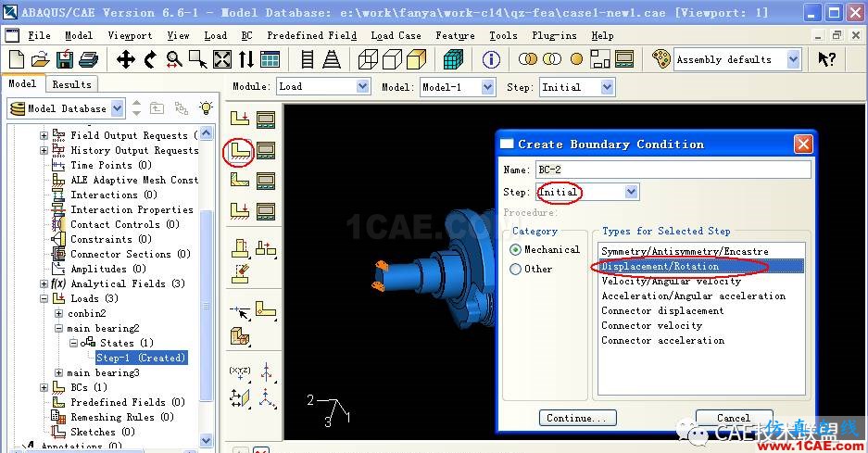The width and height of the screenshot is (868, 453).
Task: Select the Magnify view tool
Action: click(174, 59)
